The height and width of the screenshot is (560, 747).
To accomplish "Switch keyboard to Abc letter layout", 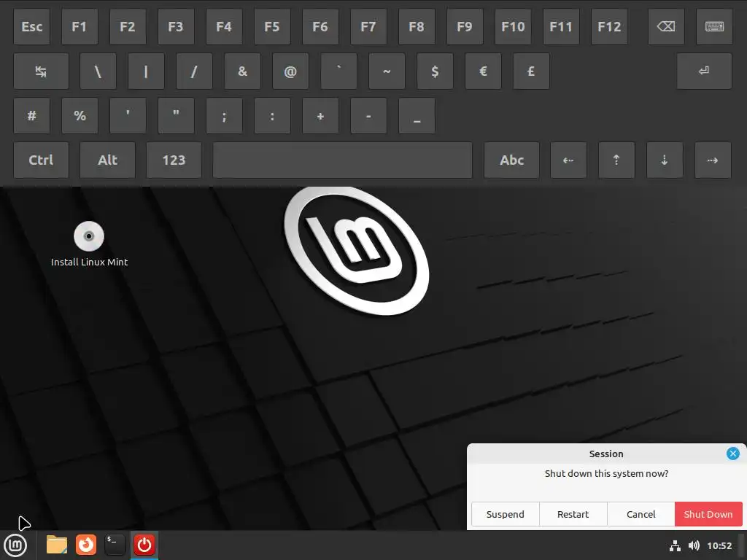I will (511, 160).
